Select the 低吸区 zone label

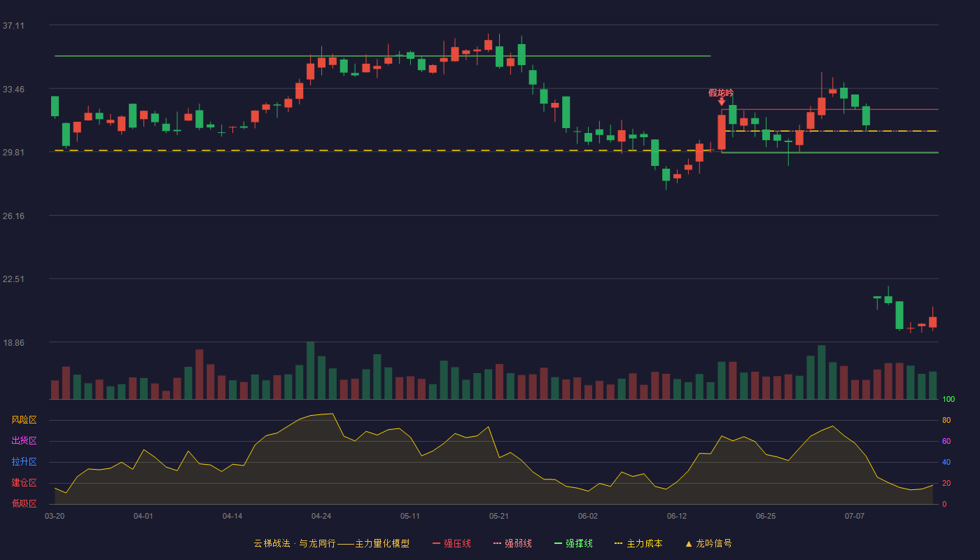pos(24,504)
